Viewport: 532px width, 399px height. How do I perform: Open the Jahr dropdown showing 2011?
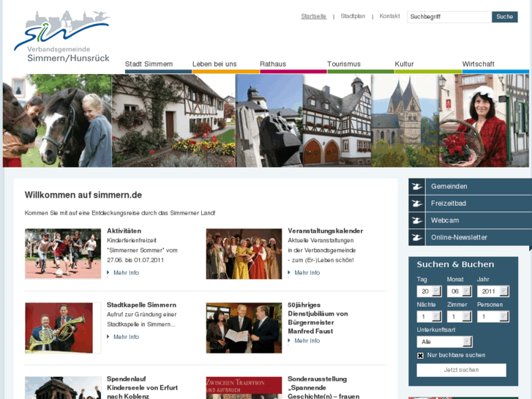pos(493,291)
